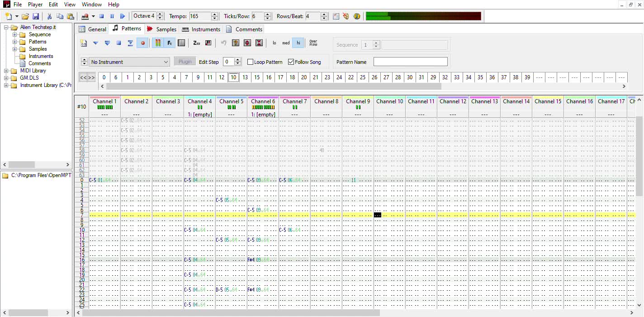Switch to the Instruments tab

[x=201, y=29]
